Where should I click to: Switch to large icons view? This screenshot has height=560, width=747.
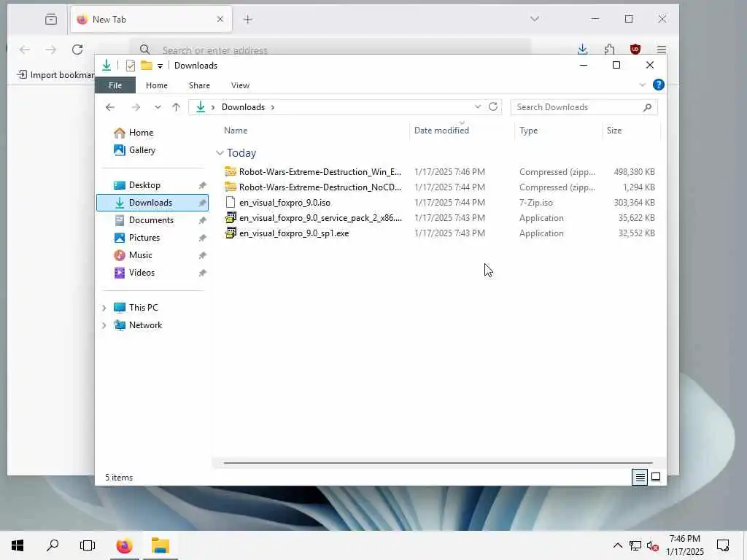point(656,477)
